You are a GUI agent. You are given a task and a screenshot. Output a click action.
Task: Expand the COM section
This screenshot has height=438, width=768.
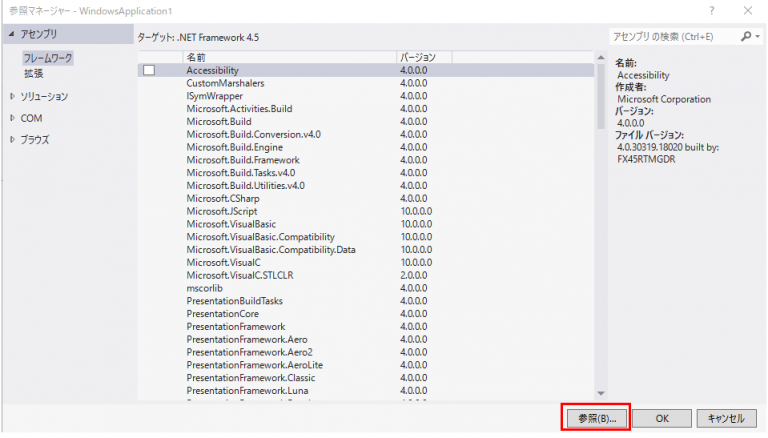point(12,118)
